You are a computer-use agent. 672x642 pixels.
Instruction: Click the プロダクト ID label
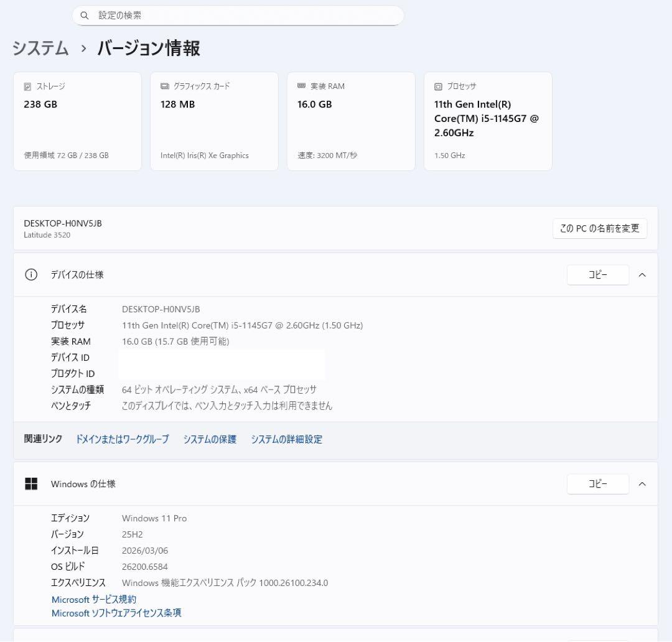click(x=72, y=373)
